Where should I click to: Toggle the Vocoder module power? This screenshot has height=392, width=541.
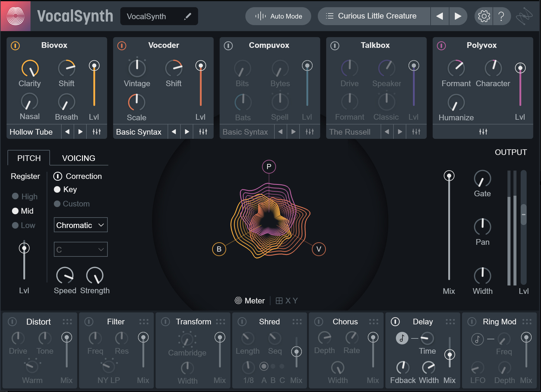[x=122, y=45]
